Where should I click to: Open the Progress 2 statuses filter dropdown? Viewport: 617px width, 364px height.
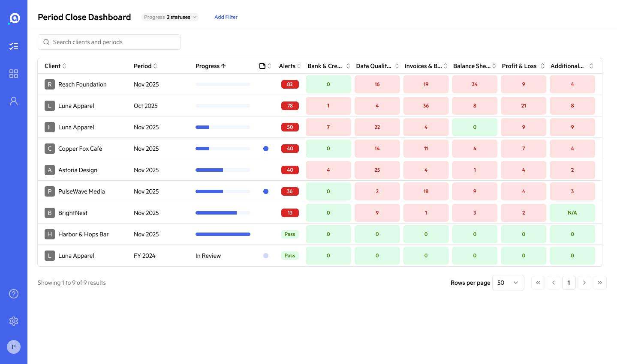(x=170, y=17)
